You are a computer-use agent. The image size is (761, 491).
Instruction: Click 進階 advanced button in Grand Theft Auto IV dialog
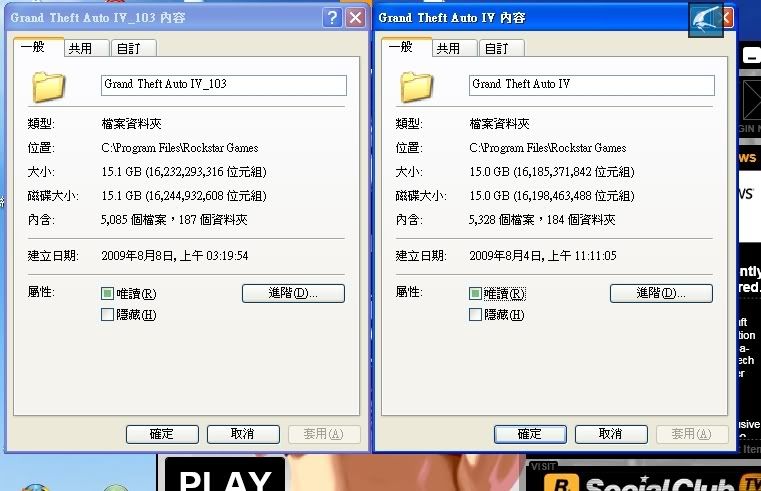661,293
